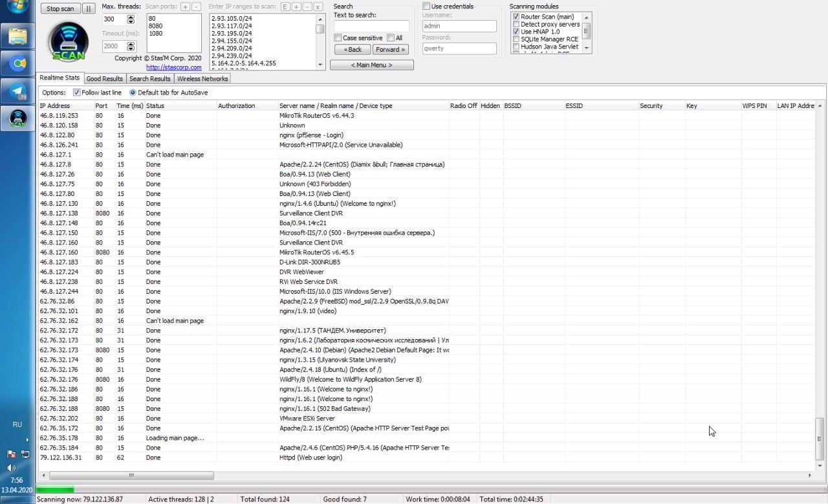828x504 pixels.
Task: Click the Back search button
Action: 353,49
